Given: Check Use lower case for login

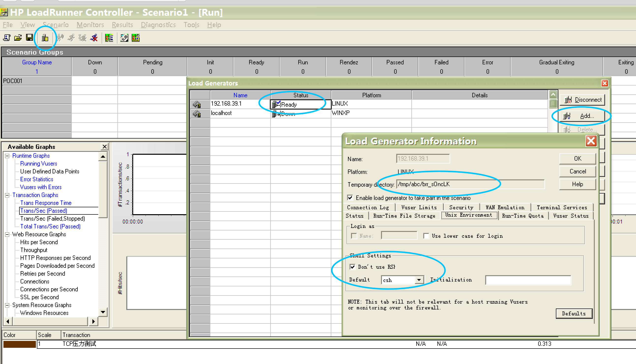Looking at the screenshot, I should point(426,236).
